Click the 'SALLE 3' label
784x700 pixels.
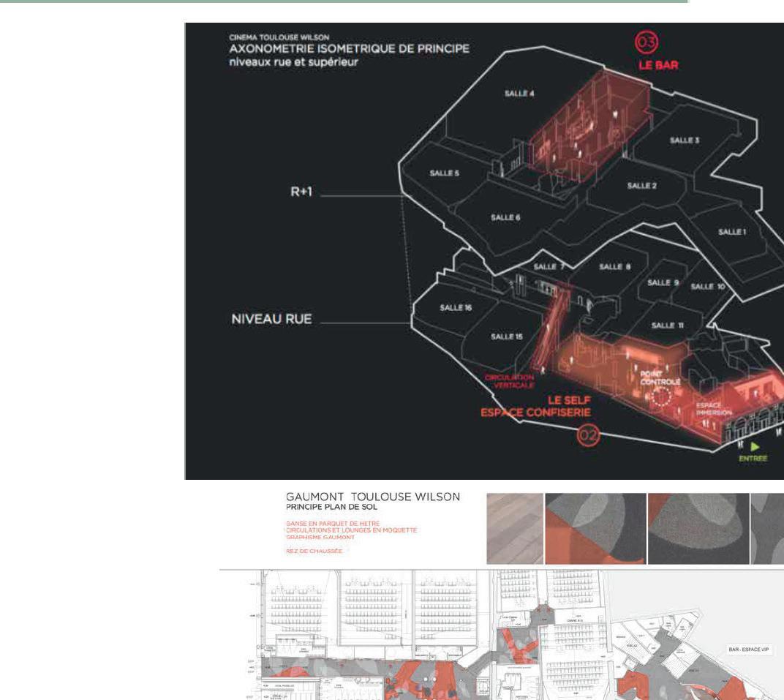coord(685,140)
